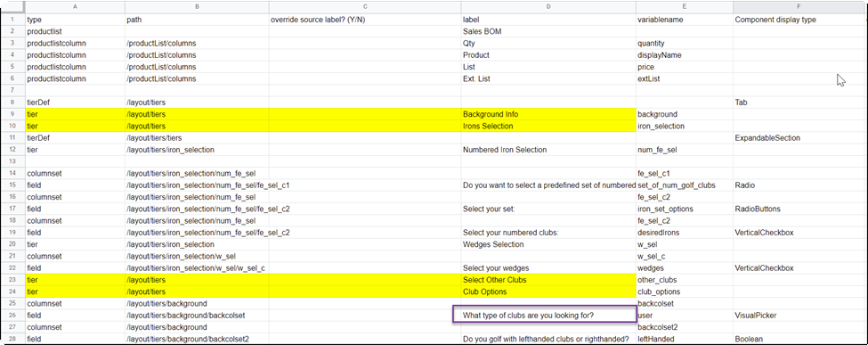
Task: Click the 'Boolean' display type cell
Action: point(799,339)
